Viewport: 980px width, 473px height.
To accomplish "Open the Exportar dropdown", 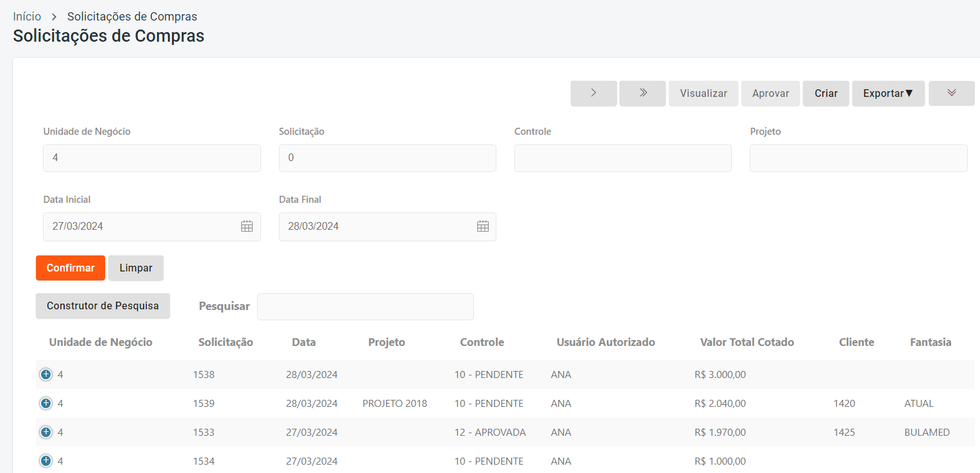I will [x=888, y=93].
